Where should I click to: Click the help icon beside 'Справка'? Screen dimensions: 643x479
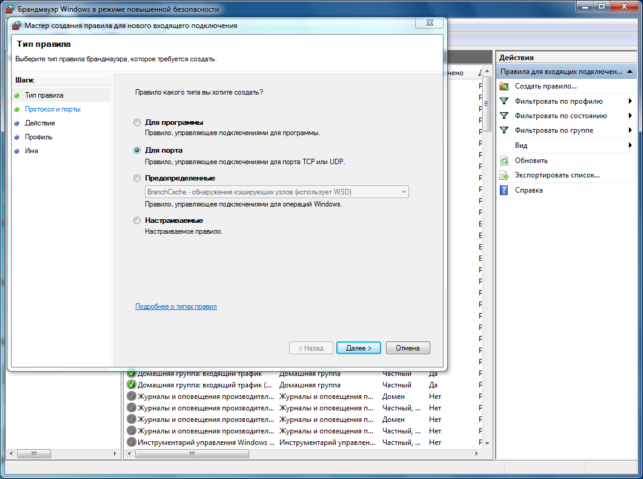pyautogui.click(x=504, y=190)
